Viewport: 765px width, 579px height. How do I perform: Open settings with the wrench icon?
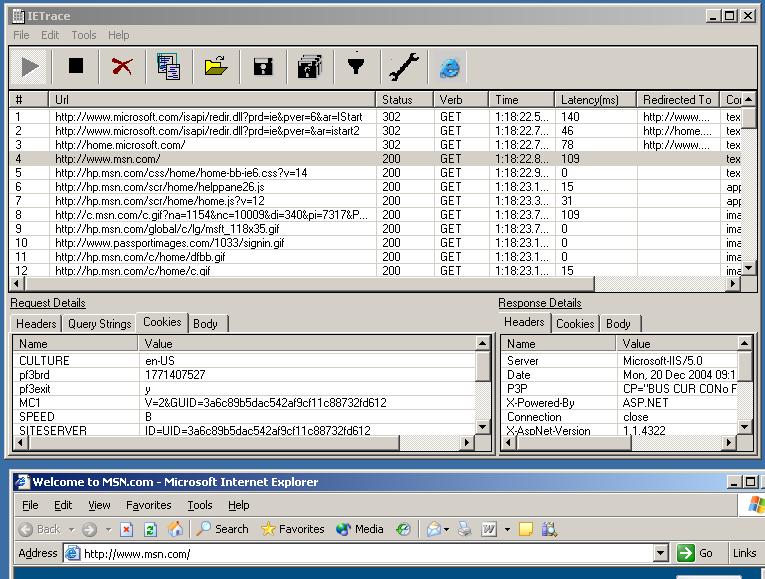(403, 66)
